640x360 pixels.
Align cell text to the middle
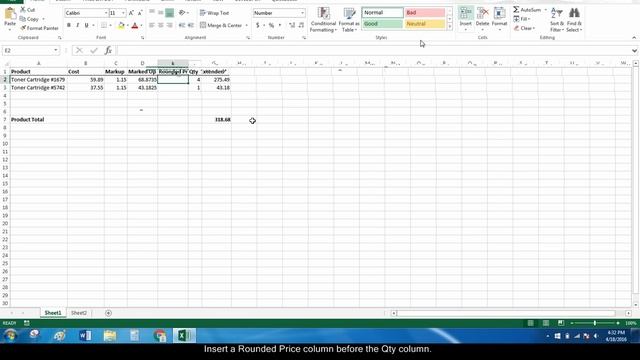point(160,13)
